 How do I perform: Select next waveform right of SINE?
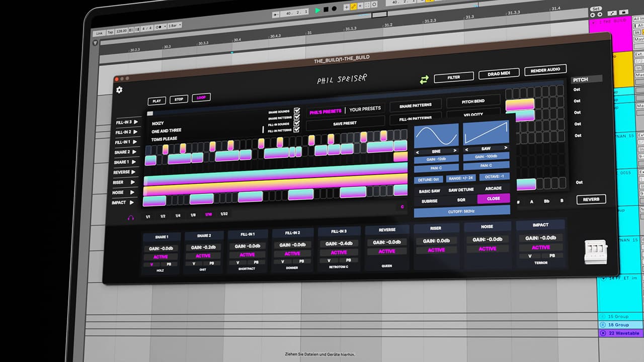coord(455,150)
